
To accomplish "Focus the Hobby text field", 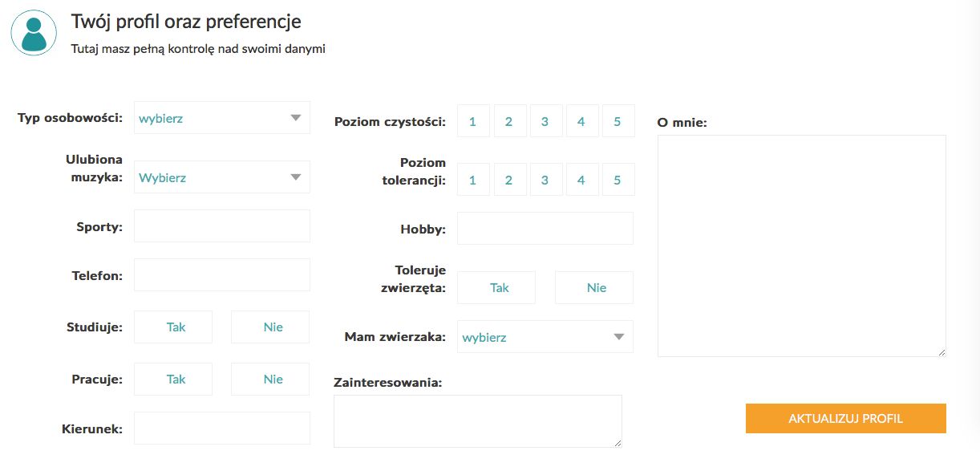I will coord(545,229).
